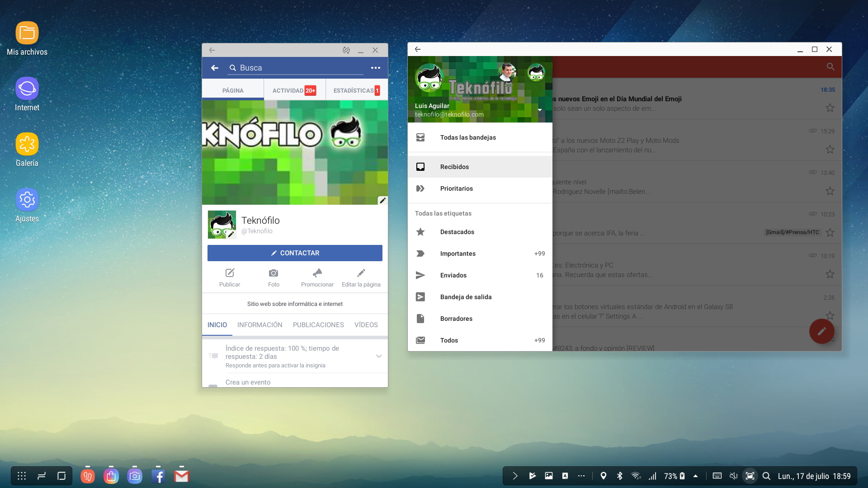Edit the Facebook cover photo pencil

tap(382, 200)
